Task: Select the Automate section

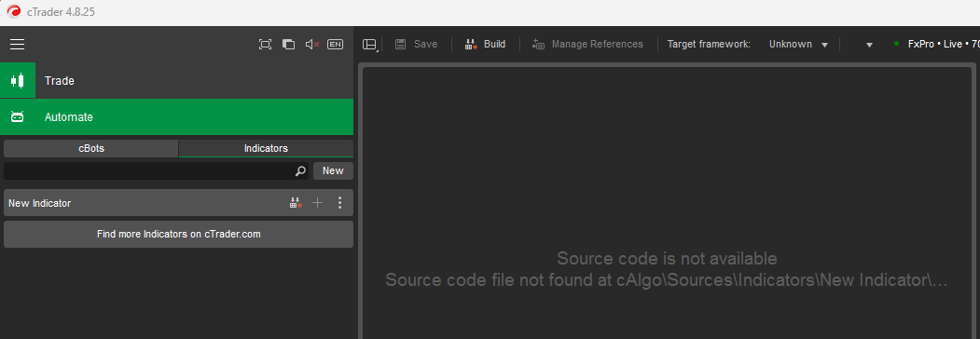Action: coord(176,116)
